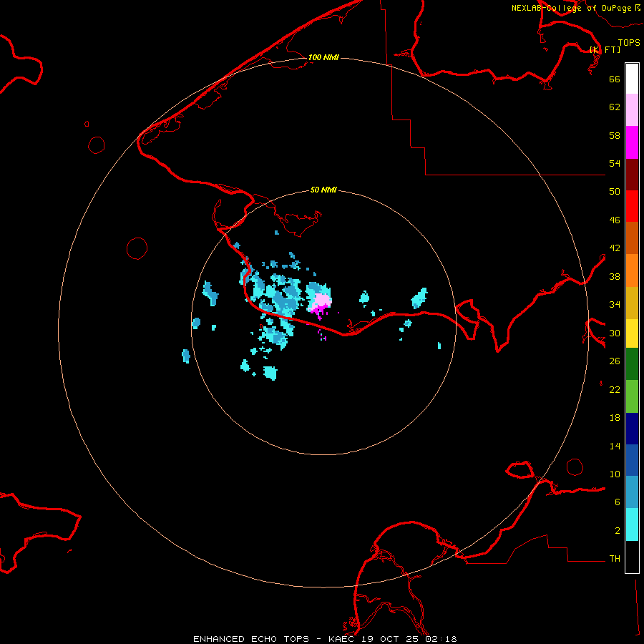This screenshot has height=644, width=644.
Task: Click the 34 legend value
Action: pyautogui.click(x=615, y=305)
